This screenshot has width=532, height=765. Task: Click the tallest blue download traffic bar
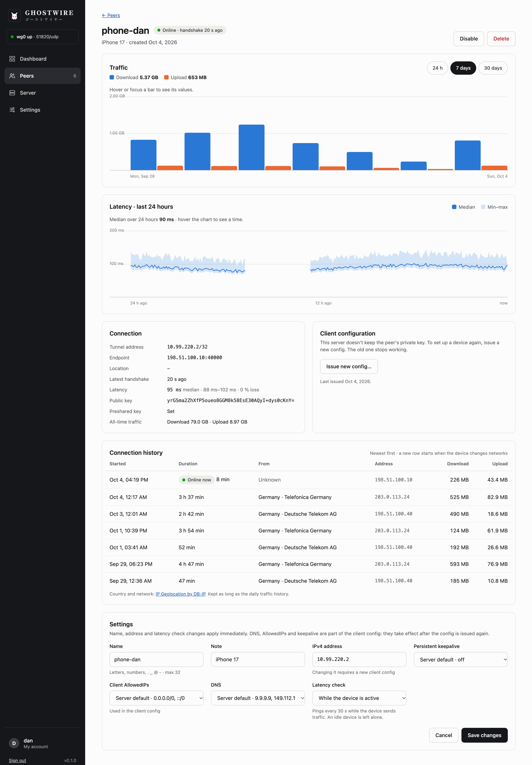(251, 147)
